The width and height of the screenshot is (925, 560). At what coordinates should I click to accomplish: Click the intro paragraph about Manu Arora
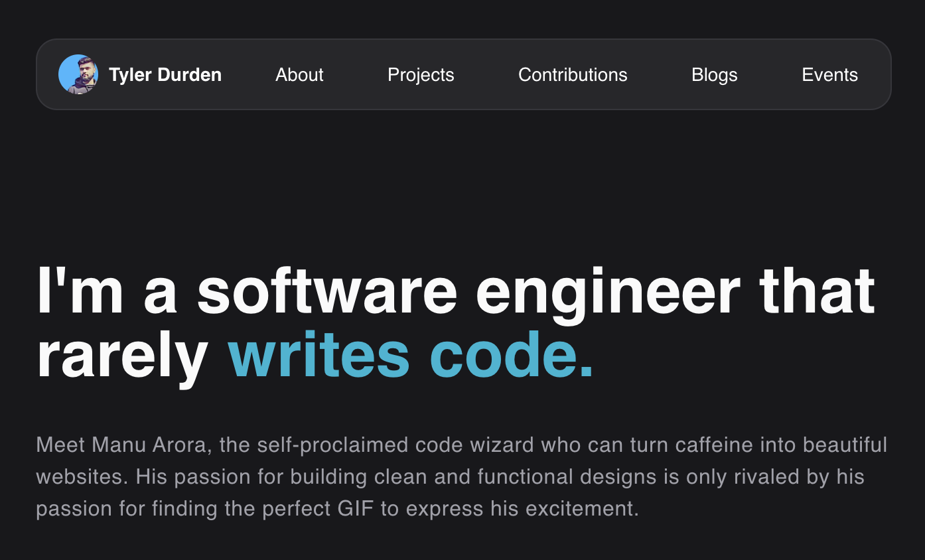click(x=462, y=476)
